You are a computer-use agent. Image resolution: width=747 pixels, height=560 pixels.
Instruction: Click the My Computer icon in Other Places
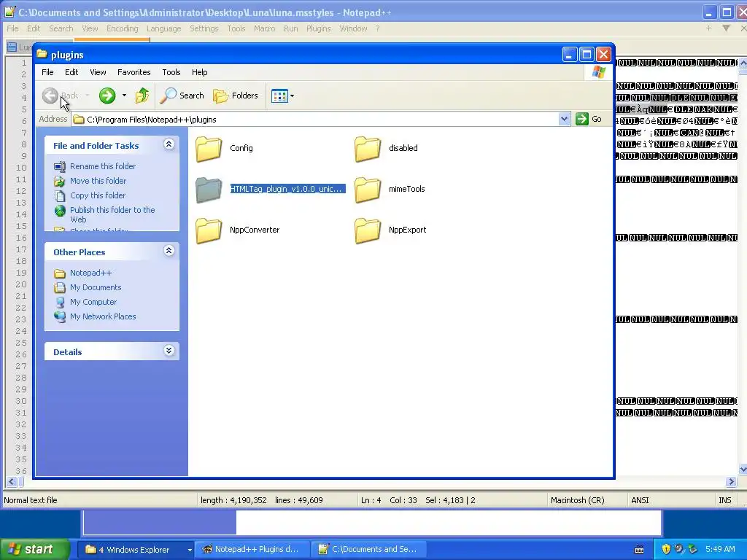pyautogui.click(x=60, y=303)
